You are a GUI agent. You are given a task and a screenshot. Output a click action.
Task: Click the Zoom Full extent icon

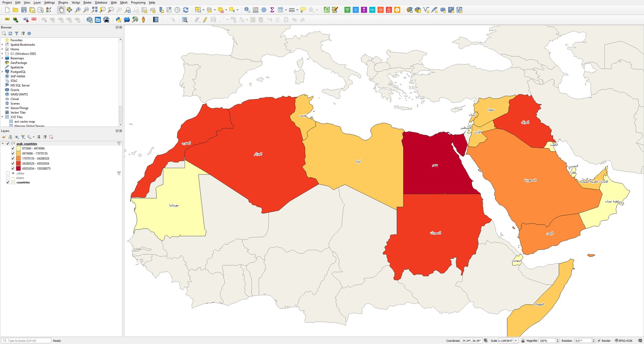coord(94,10)
